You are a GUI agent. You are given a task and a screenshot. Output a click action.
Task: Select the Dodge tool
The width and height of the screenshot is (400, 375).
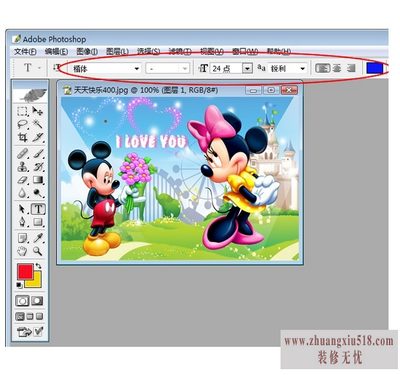37,193
